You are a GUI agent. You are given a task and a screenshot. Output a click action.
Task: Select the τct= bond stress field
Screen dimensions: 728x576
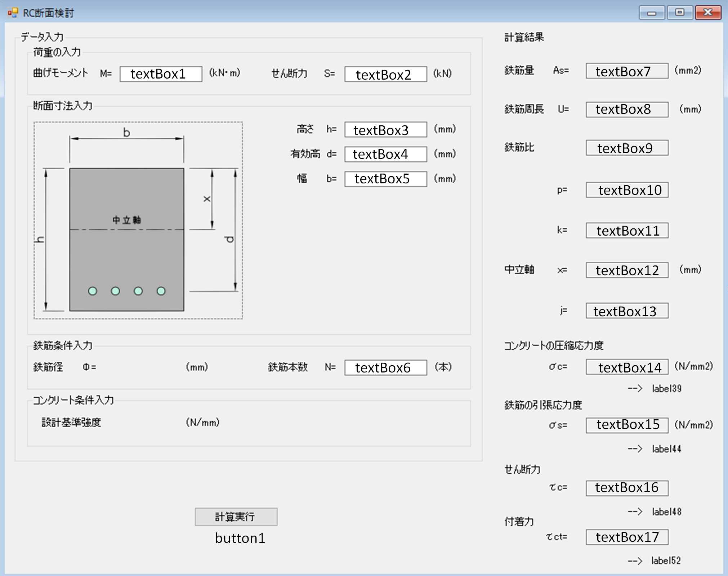(627, 537)
